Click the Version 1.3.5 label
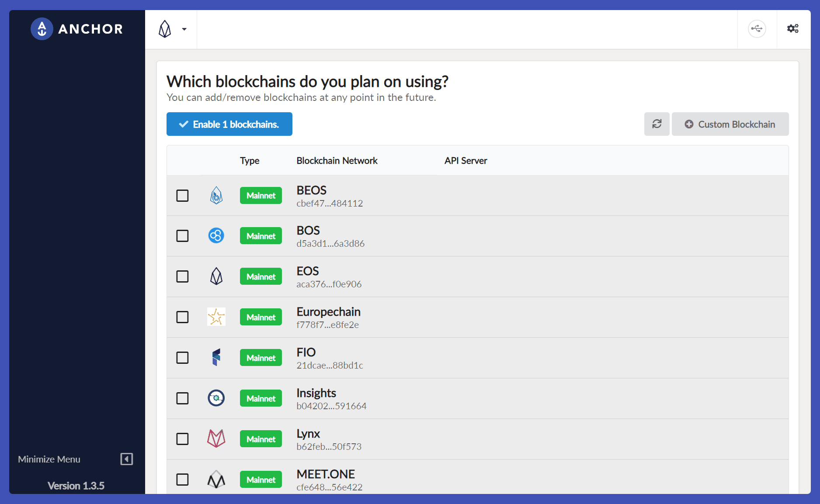This screenshot has width=820, height=504. [76, 486]
